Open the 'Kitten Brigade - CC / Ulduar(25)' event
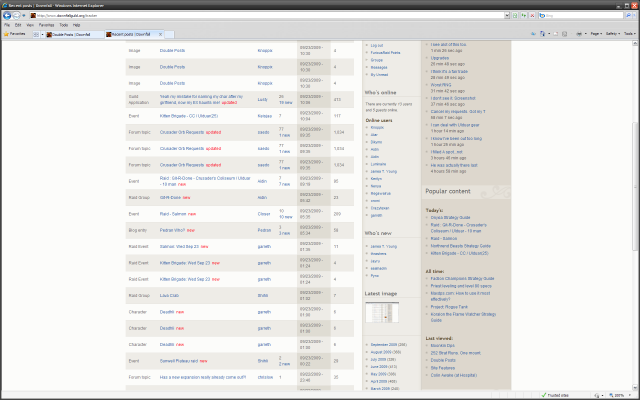 coord(189,116)
